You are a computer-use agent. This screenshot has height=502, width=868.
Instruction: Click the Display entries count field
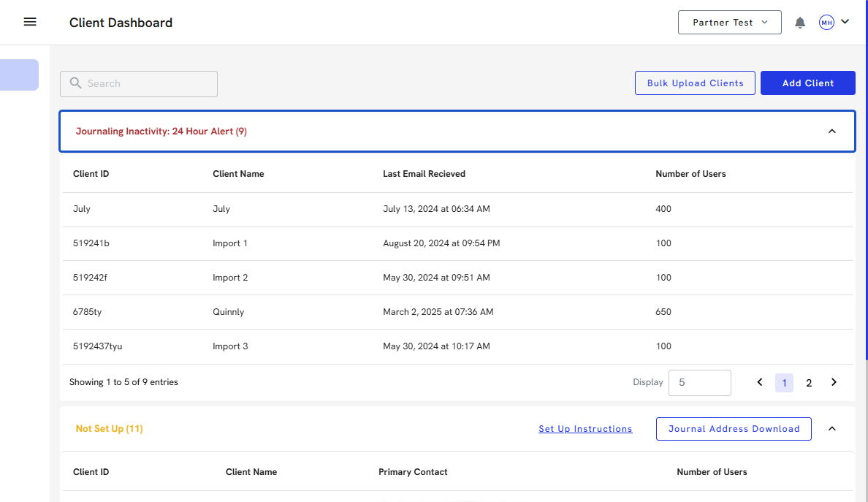(699, 382)
